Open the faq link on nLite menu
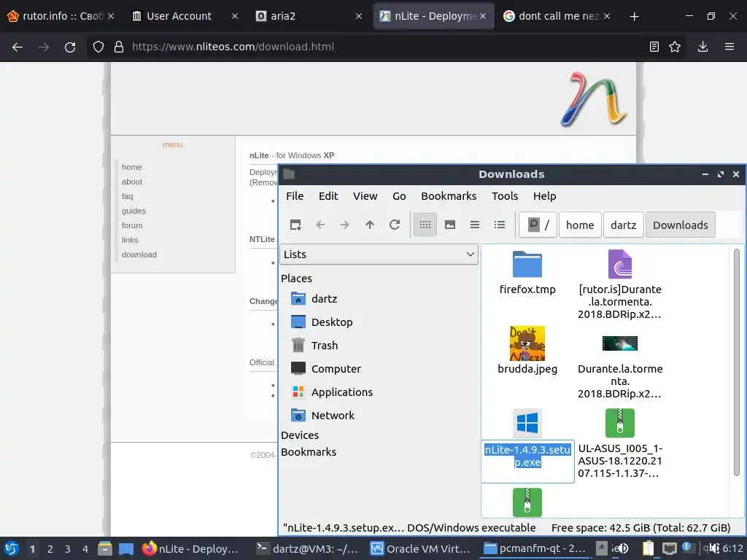747x560 pixels. pyautogui.click(x=127, y=196)
